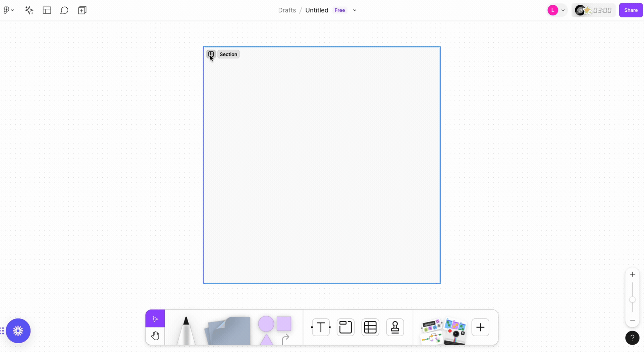Click the zoom slider handle

tap(632, 300)
